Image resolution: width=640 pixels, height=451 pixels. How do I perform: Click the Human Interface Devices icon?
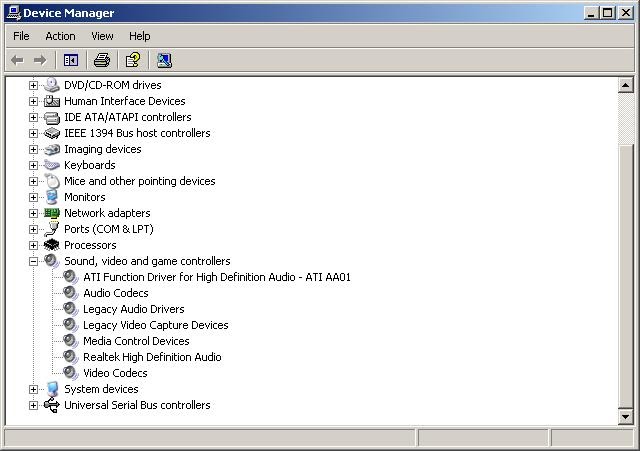(x=52, y=101)
